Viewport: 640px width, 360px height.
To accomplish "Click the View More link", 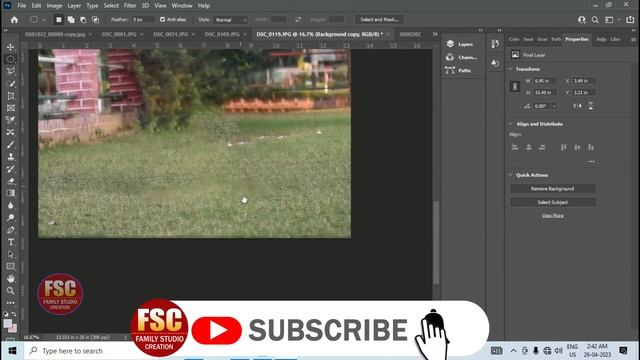I will [x=553, y=216].
